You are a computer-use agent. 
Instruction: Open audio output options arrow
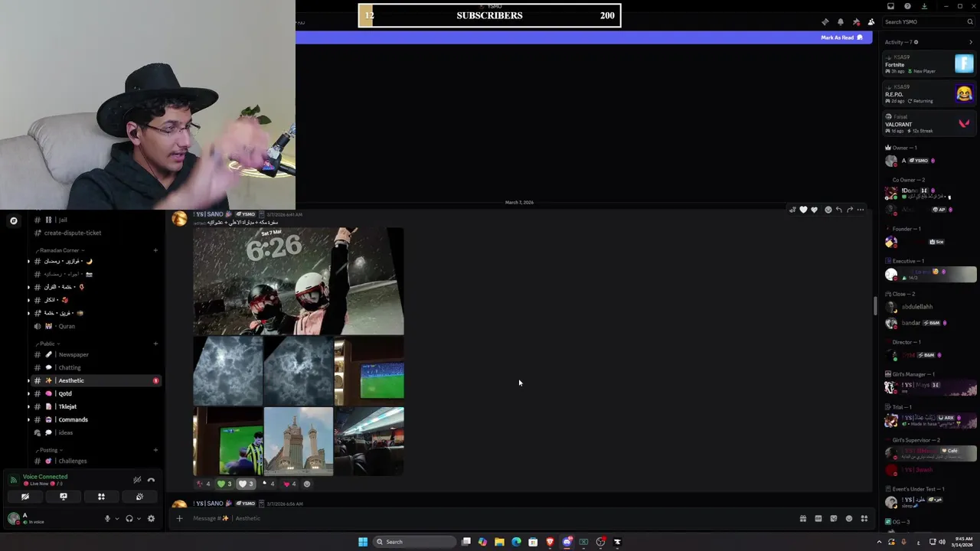[x=138, y=518]
